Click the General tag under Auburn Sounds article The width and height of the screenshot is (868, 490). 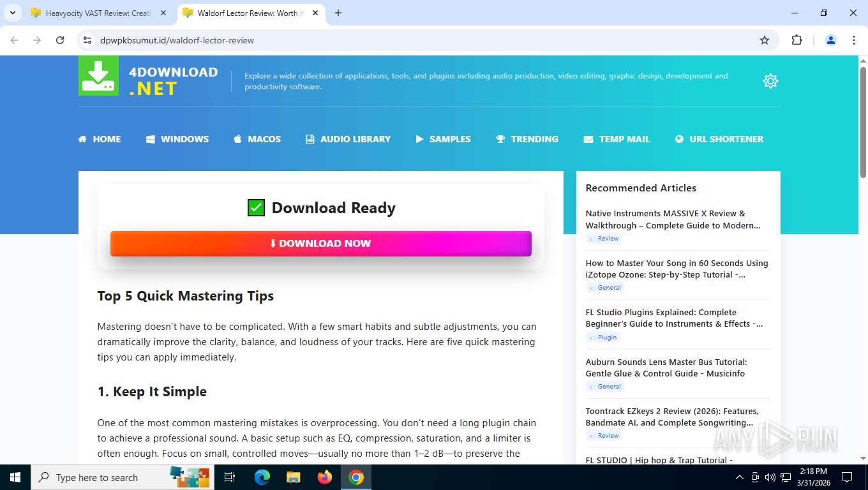(x=605, y=386)
